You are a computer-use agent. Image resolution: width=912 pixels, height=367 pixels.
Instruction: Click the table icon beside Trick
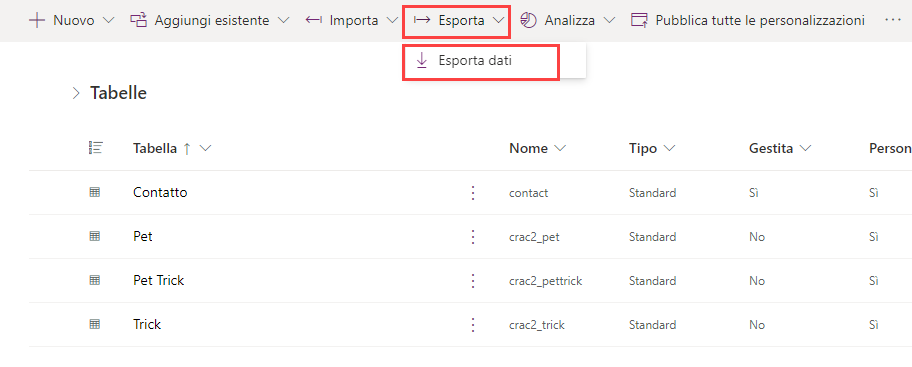95,325
